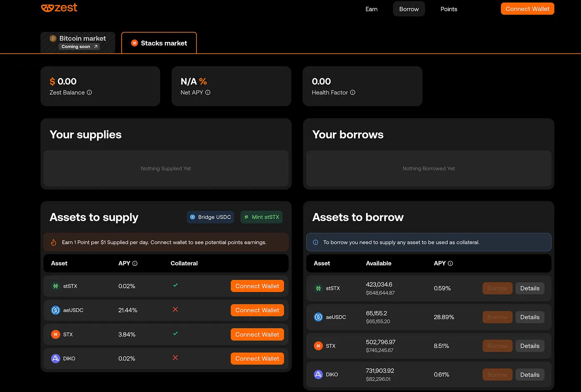Viewport: 581px width, 392px height.
Task: Switch to the Stacks market tab
Action: [x=159, y=43]
